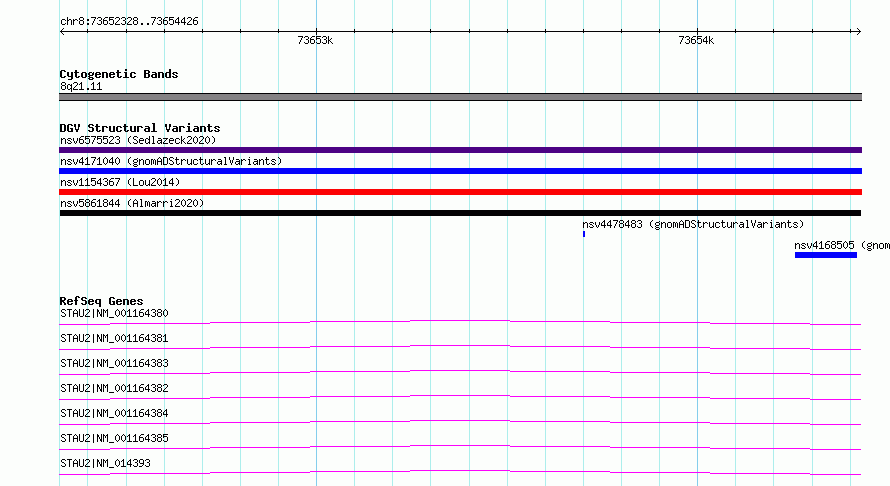The width and height of the screenshot is (890, 486).
Task: Click the ruler's left arrow end
Action: click(x=62, y=31)
